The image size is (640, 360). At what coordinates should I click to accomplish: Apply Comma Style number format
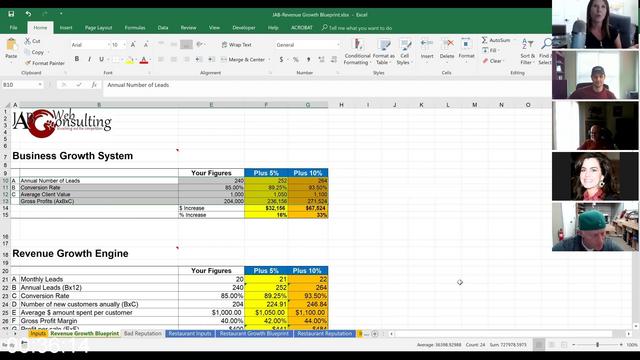pos(309,60)
